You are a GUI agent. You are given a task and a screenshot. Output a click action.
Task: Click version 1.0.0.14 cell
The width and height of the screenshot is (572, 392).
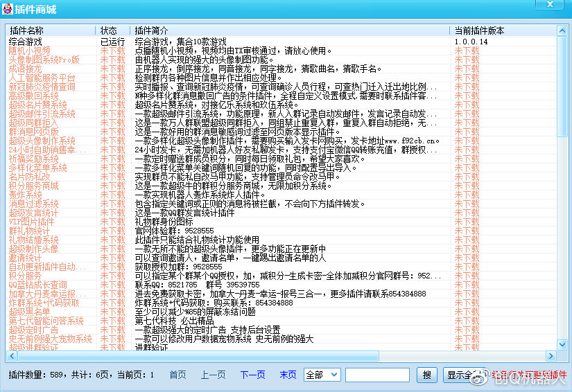[471, 42]
